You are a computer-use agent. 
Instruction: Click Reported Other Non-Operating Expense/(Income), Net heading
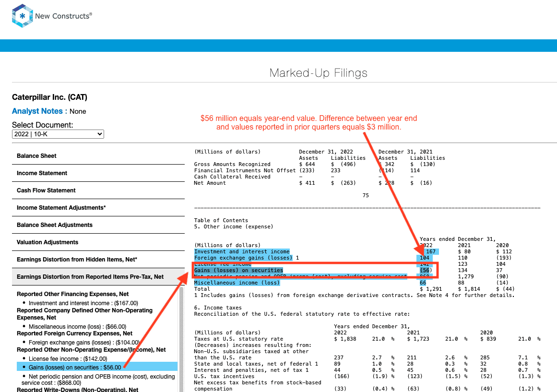pyautogui.click(x=91, y=350)
